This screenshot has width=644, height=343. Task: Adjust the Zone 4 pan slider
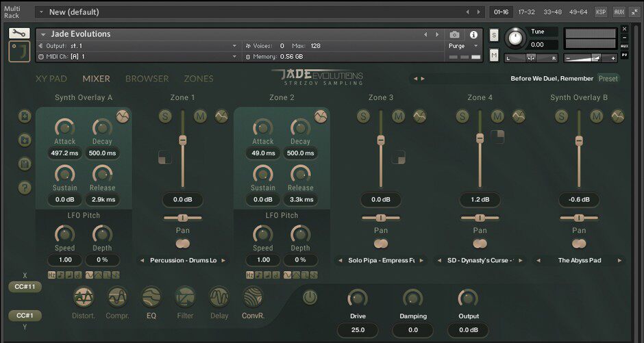pyautogui.click(x=480, y=218)
